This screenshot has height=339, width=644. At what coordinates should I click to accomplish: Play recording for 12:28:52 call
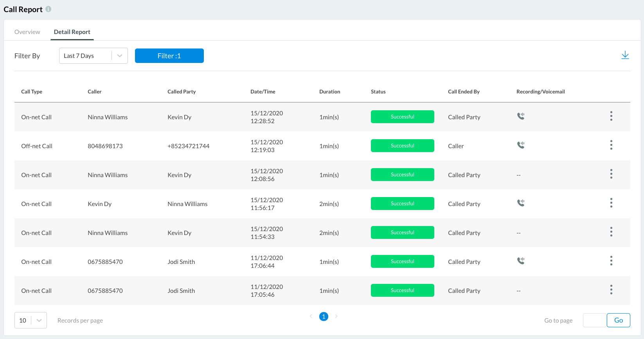point(521,116)
